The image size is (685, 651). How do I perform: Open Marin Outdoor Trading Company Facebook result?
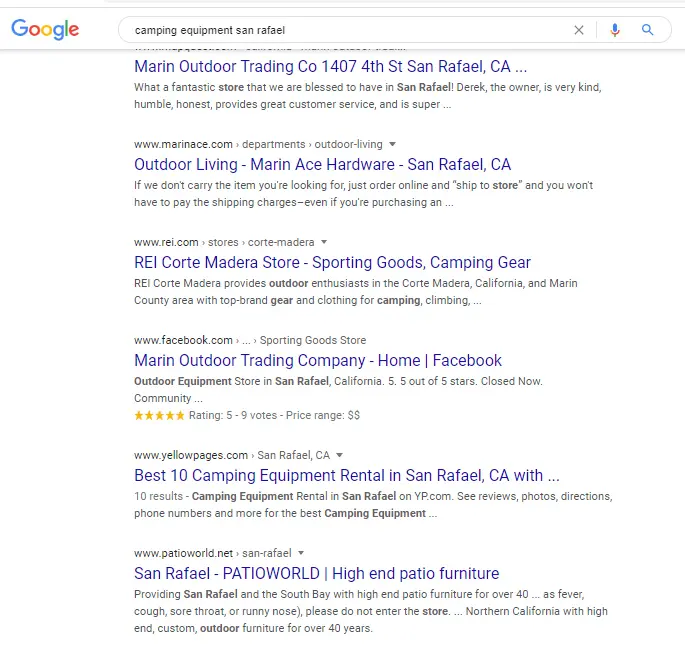point(318,360)
